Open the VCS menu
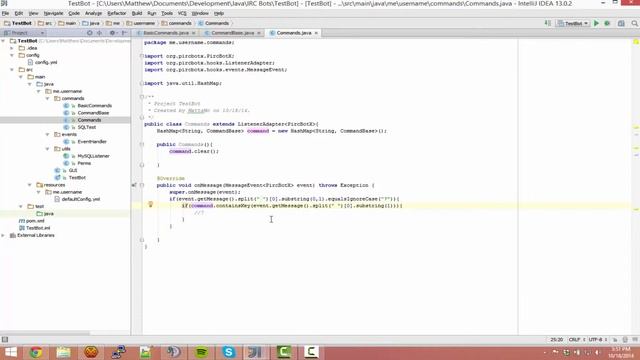The width and height of the screenshot is (640, 360). 182,13
